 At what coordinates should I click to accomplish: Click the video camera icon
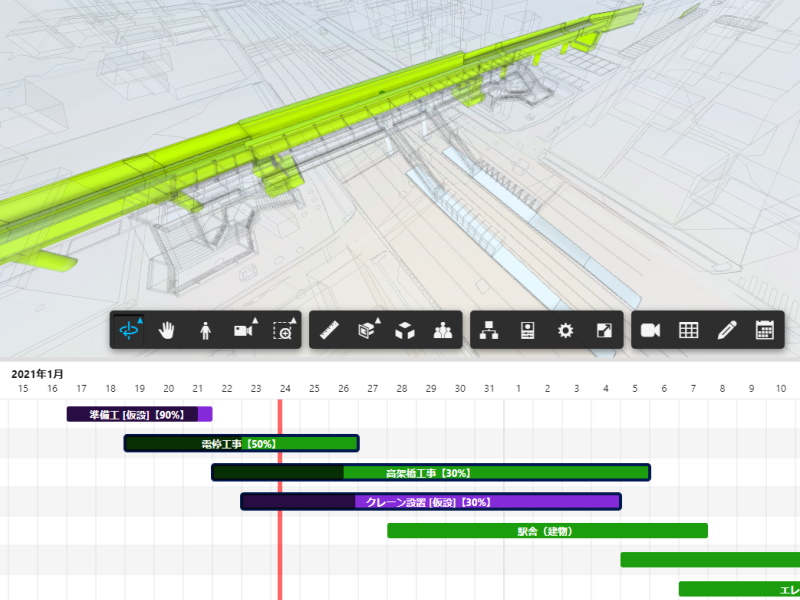651,330
